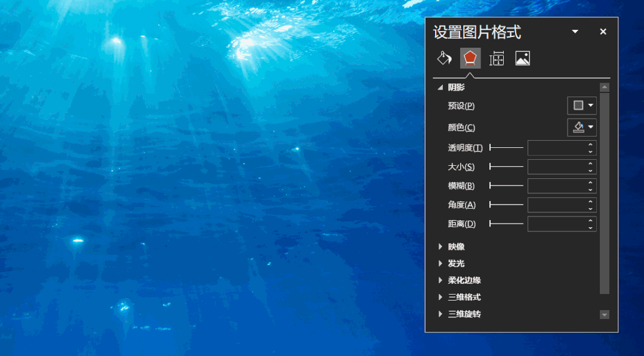The height and width of the screenshot is (356, 644).
Task: Select the Effects pentagon tab icon
Action: pos(470,58)
